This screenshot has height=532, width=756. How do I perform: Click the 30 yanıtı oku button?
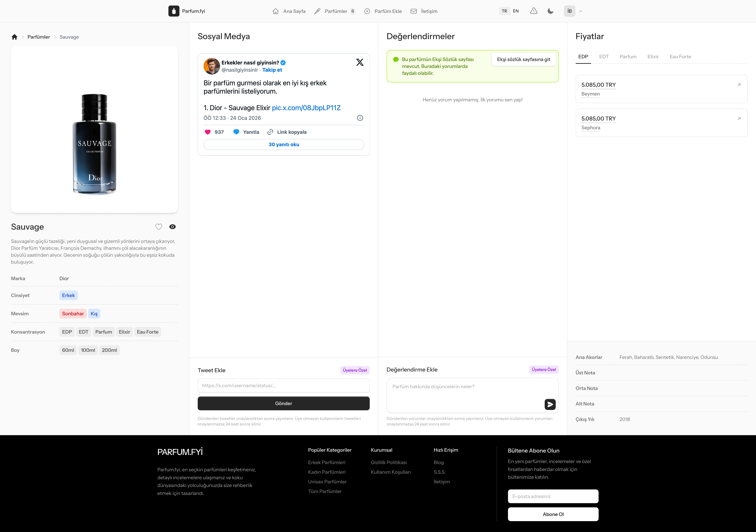pos(284,145)
